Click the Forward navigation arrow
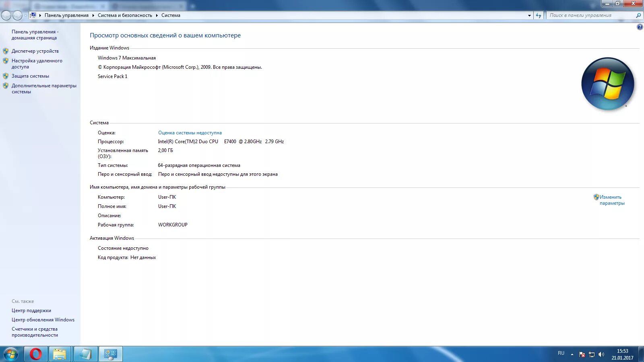 (x=17, y=15)
